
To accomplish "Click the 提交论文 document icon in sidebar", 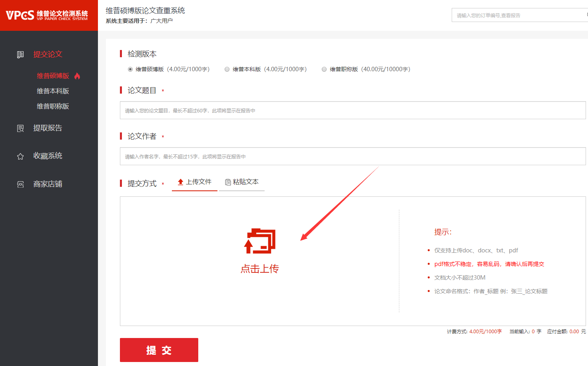I will [20, 54].
